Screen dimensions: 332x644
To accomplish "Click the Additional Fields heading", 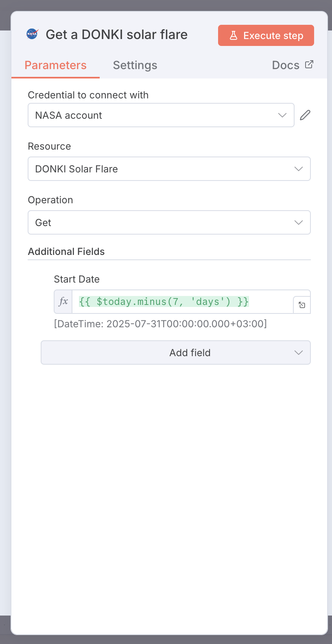I will point(66,252).
